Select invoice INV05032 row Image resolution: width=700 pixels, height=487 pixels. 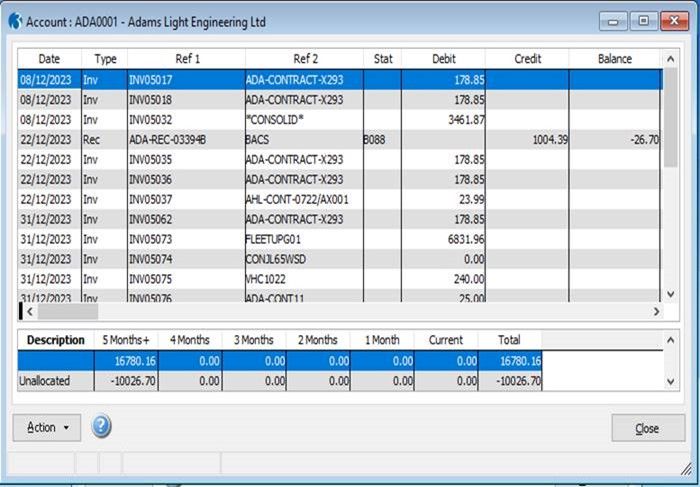340,120
